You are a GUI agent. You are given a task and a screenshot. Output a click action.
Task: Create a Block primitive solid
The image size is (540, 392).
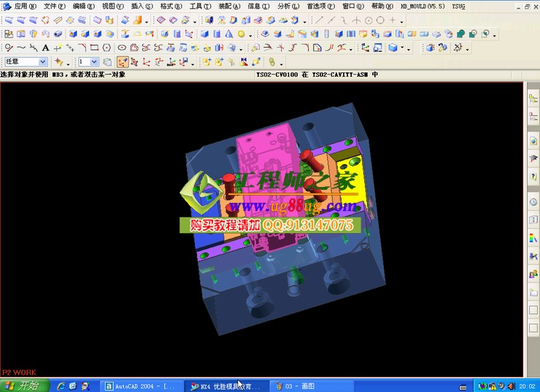pyautogui.click(x=204, y=34)
